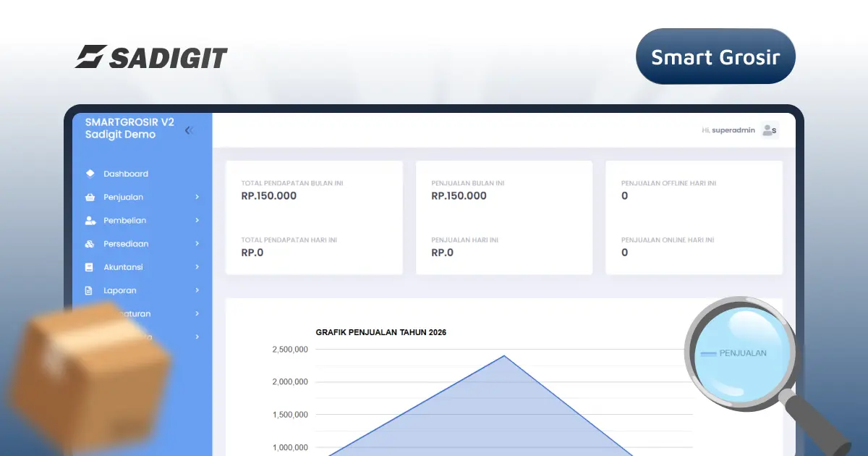Expand the Pembelian submenu chevron
868x456 pixels.
197,220
